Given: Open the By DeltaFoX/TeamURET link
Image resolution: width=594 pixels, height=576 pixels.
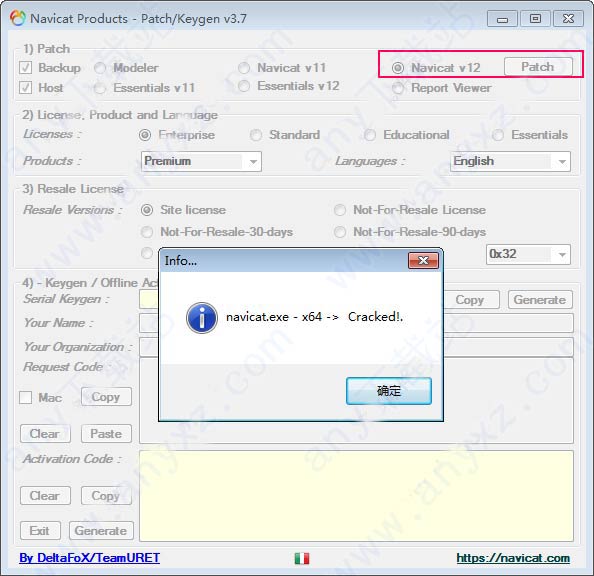Looking at the screenshot, I should click(x=89, y=558).
